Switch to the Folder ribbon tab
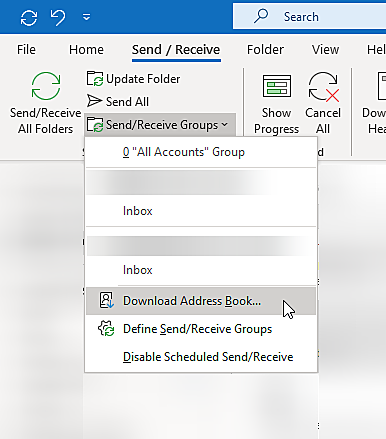 tap(265, 50)
